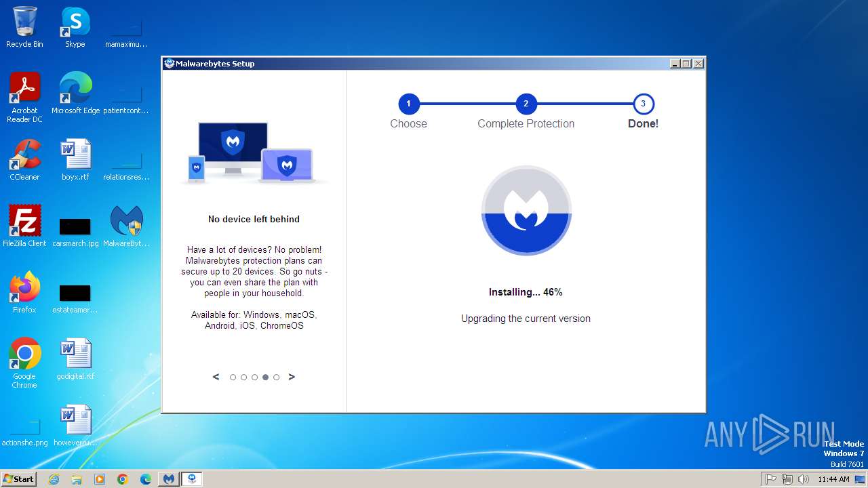
Task: Click the Windows Start button
Action: [x=19, y=479]
